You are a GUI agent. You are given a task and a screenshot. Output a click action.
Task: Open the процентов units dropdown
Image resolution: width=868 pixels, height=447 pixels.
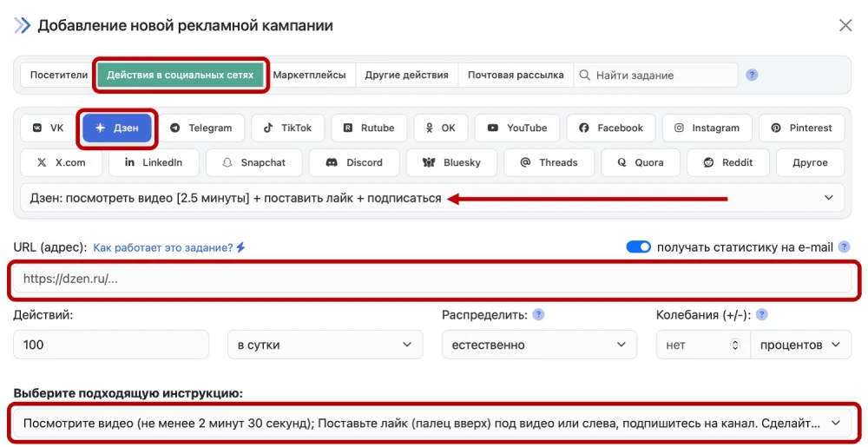(800, 345)
